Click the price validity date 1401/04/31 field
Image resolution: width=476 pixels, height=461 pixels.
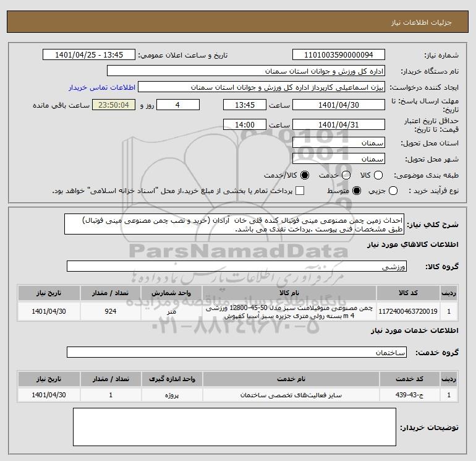[x=339, y=124]
